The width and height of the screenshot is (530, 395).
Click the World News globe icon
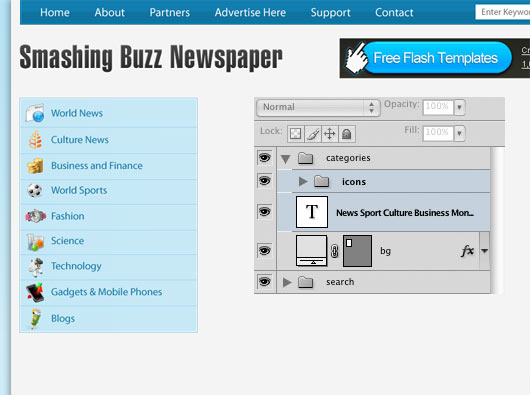click(35, 113)
